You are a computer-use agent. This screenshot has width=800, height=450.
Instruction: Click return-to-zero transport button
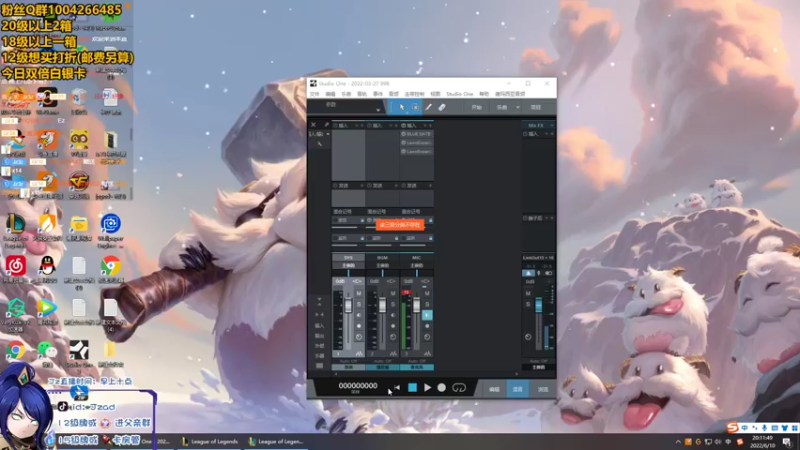[397, 388]
